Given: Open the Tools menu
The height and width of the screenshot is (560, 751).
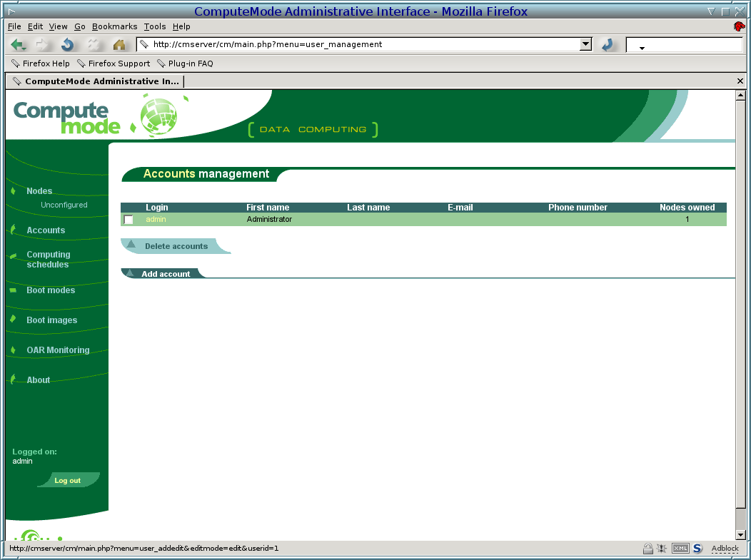Looking at the screenshot, I should (155, 26).
